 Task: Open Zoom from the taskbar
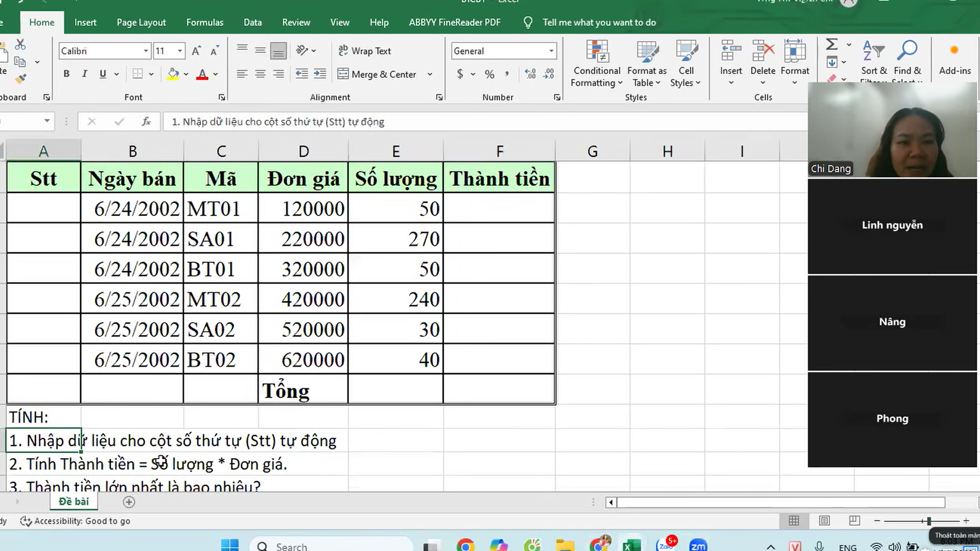tap(698, 545)
